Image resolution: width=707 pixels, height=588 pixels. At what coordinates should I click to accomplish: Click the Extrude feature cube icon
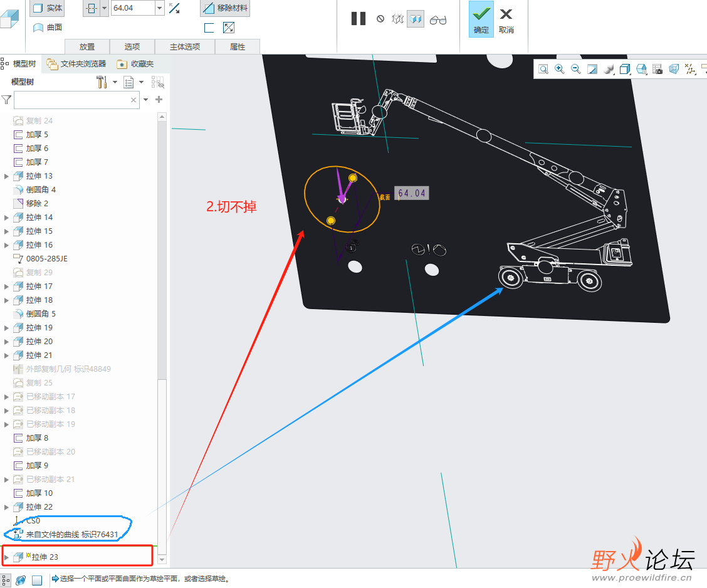pos(10,18)
